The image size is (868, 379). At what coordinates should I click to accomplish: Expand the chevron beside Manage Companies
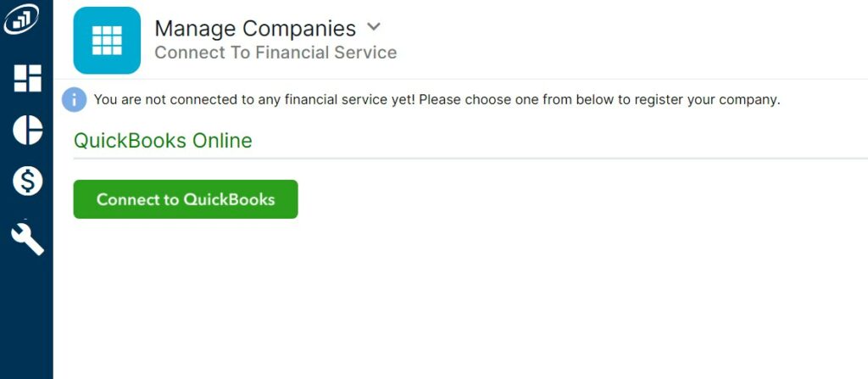coord(374,26)
